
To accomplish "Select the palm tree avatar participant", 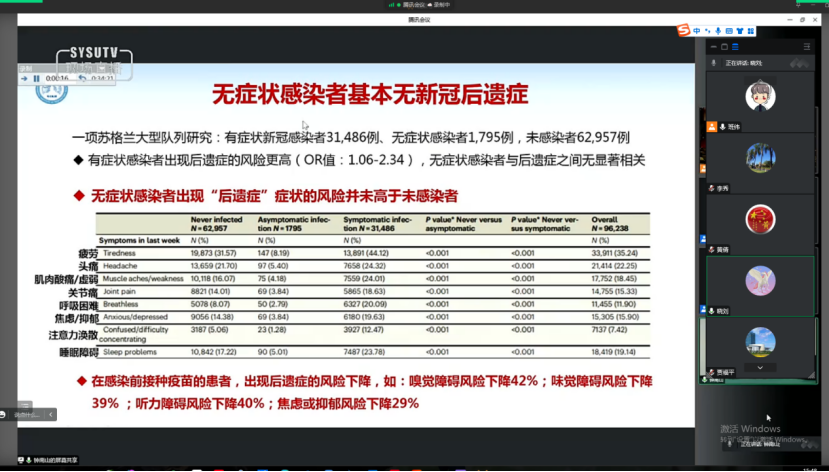I will [761, 156].
